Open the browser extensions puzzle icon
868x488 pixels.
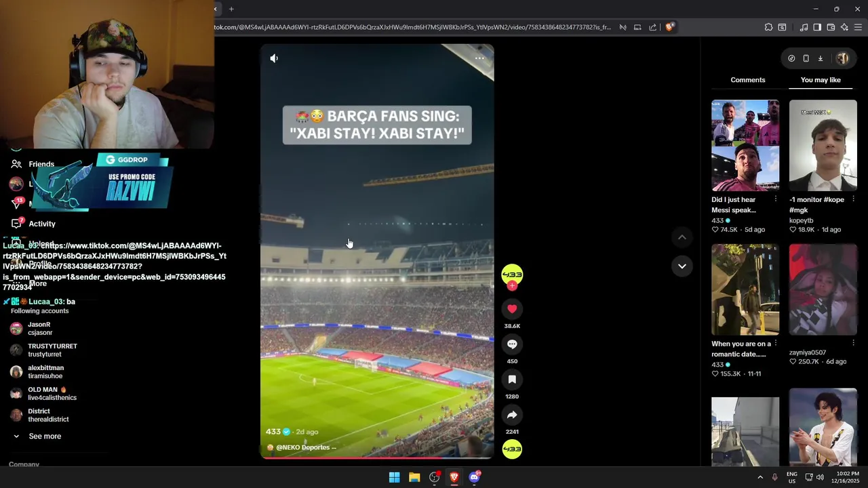[768, 27]
